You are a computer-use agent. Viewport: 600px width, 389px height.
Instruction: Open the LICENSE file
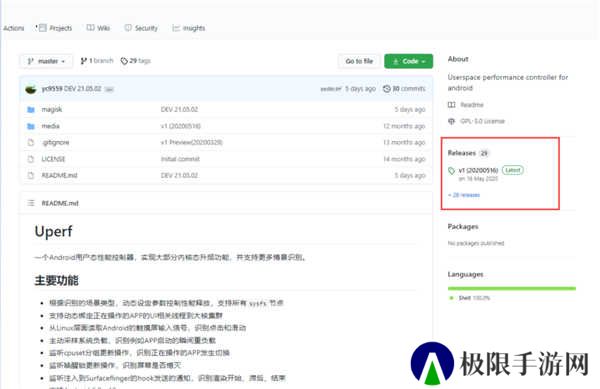tap(53, 159)
